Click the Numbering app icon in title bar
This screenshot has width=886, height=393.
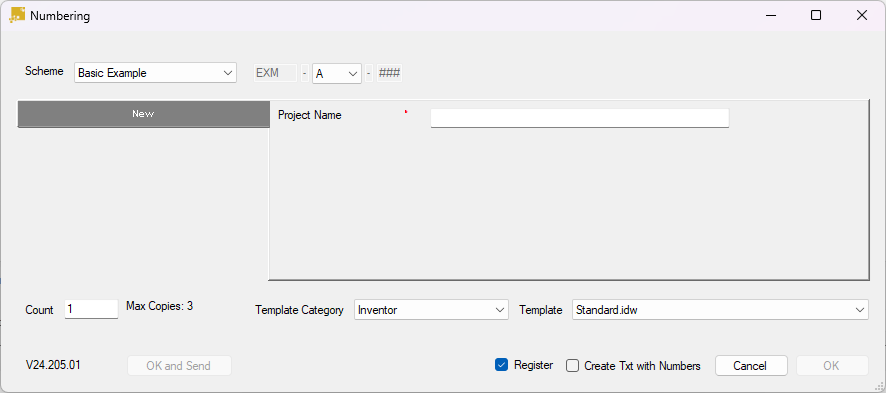17,15
